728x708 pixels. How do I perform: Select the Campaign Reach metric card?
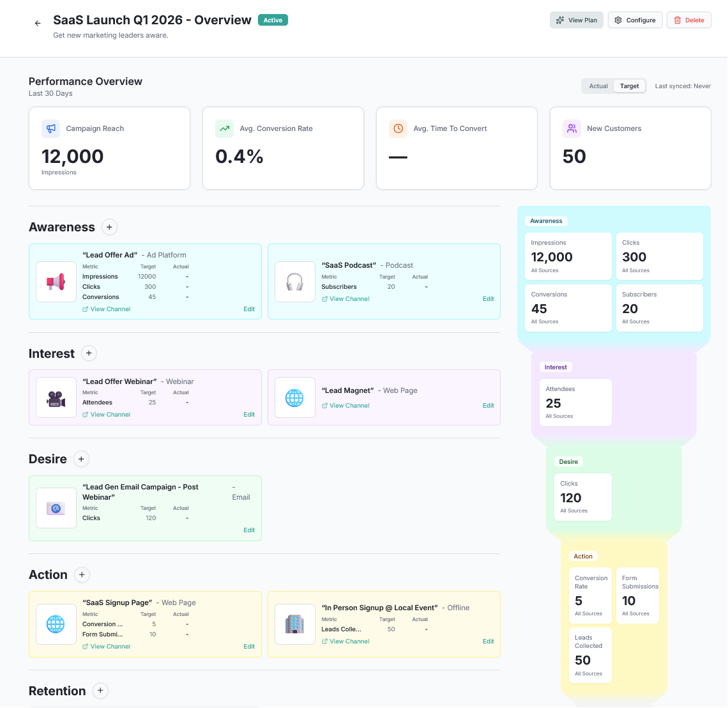(109, 148)
